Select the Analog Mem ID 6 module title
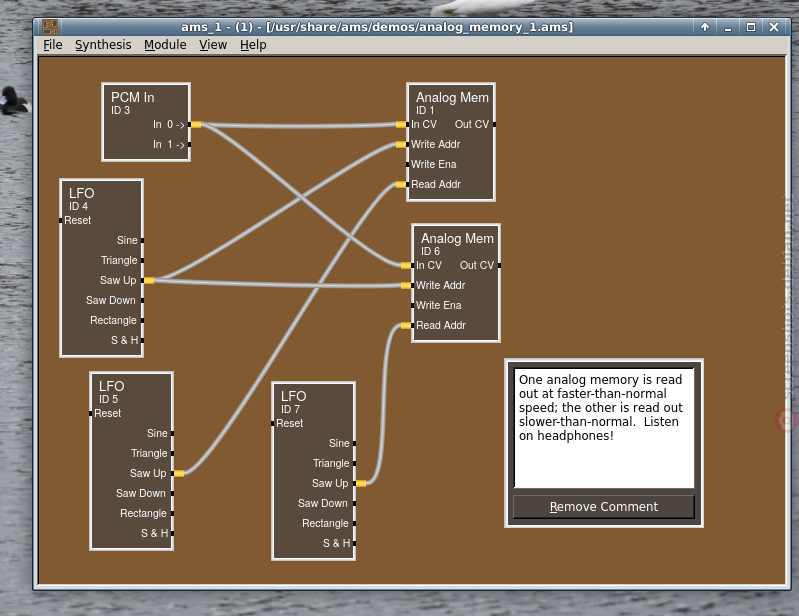The height and width of the screenshot is (616, 799). [457, 238]
